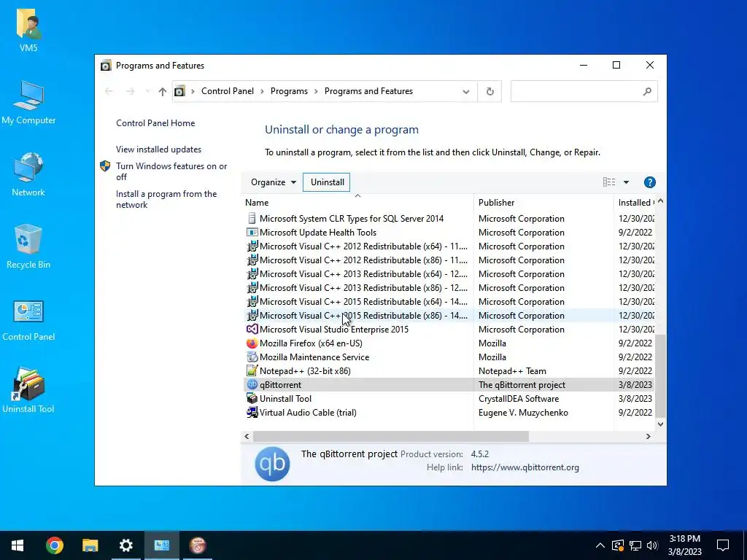Open Settings gear in the taskbar
The height and width of the screenshot is (560, 747).
125,545
